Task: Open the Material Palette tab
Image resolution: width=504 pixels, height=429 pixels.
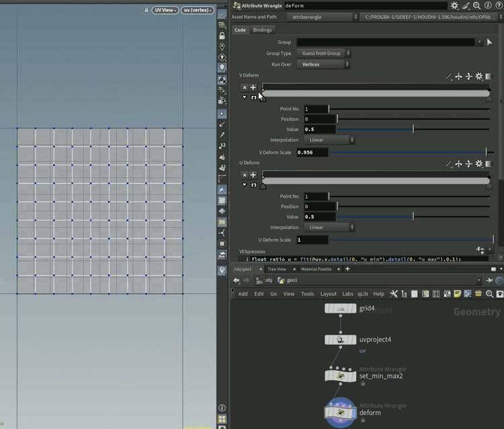Action: coord(316,269)
